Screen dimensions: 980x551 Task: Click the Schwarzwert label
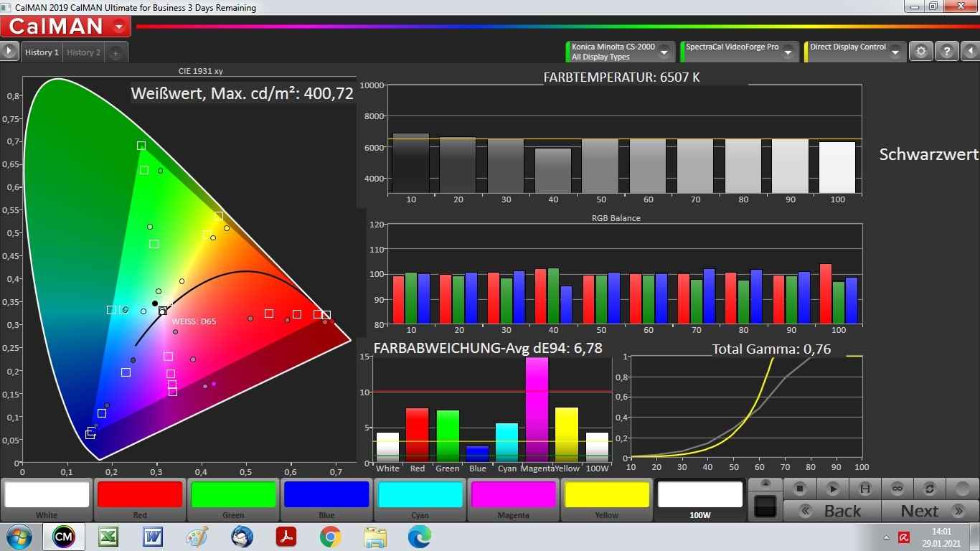coord(928,154)
